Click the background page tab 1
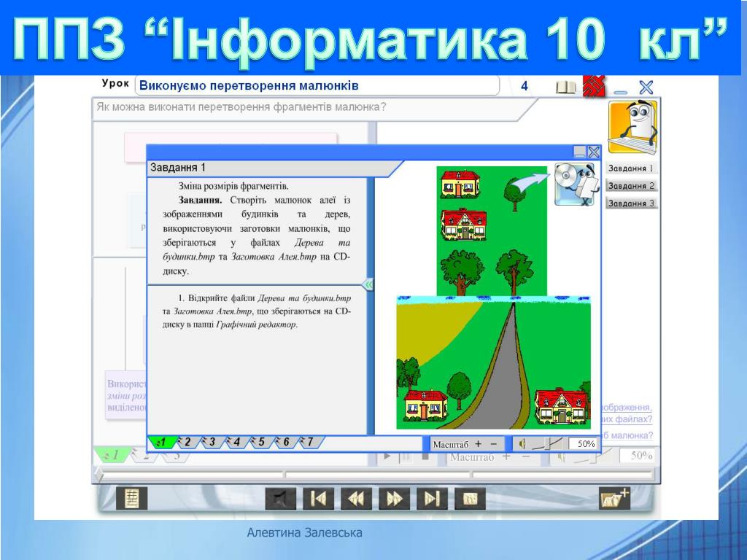The height and width of the screenshot is (560, 747). coord(112,455)
